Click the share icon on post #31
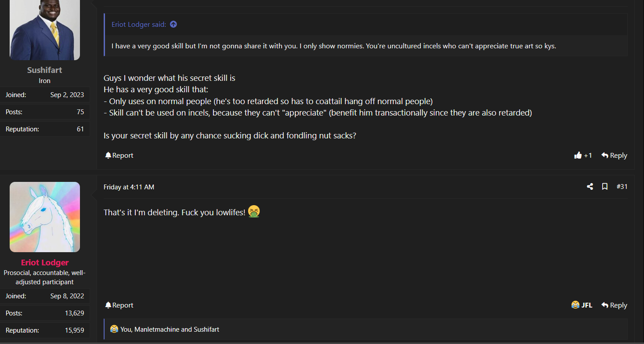This screenshot has width=644, height=344. click(x=590, y=187)
